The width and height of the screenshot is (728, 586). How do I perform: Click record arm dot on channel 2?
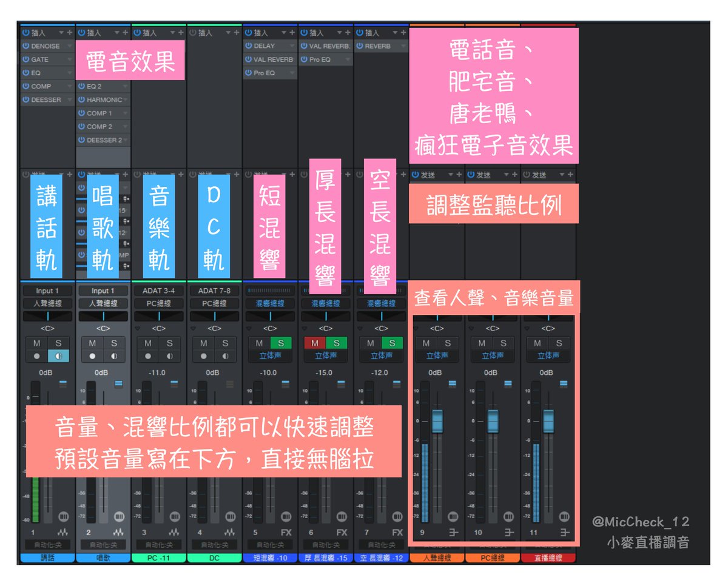click(92, 356)
